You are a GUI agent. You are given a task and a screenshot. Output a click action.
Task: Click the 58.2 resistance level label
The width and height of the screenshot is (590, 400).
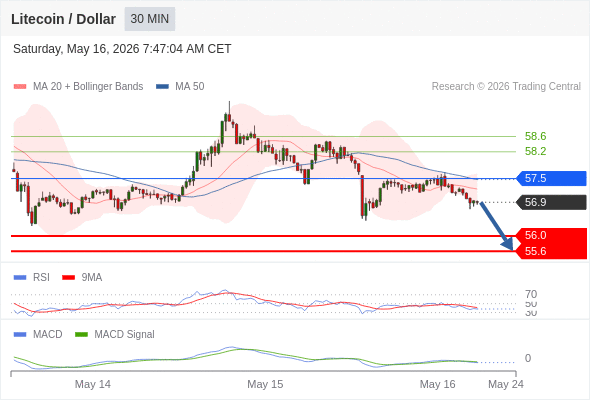535,151
